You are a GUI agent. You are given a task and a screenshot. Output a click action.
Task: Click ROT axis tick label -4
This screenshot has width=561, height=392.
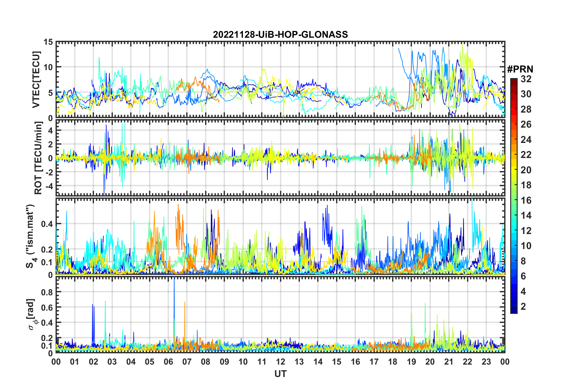click(x=49, y=186)
